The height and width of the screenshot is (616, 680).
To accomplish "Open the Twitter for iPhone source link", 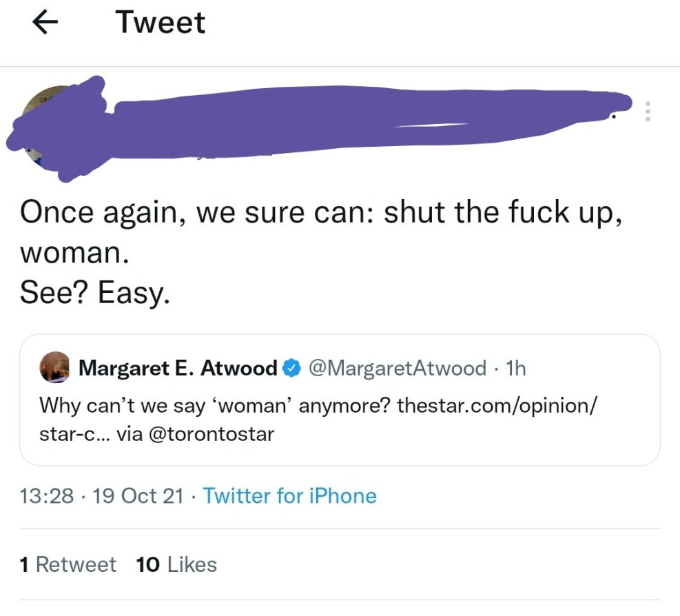I will pos(290,496).
